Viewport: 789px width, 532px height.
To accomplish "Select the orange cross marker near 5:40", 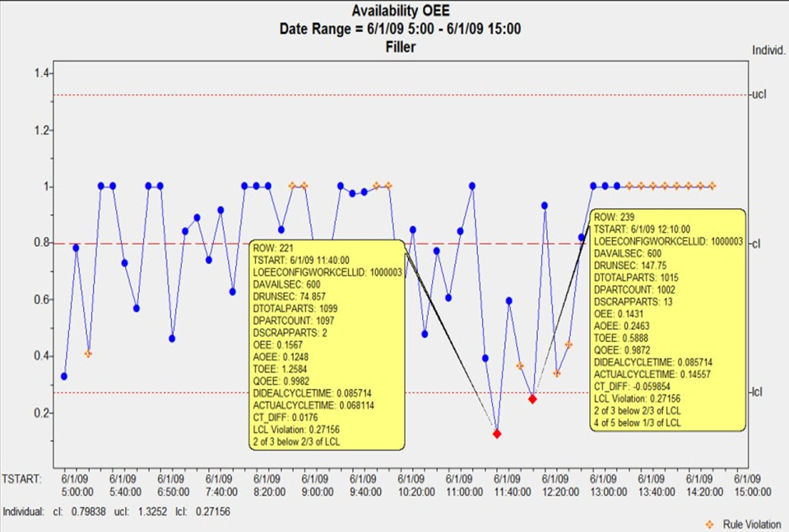I will point(88,352).
